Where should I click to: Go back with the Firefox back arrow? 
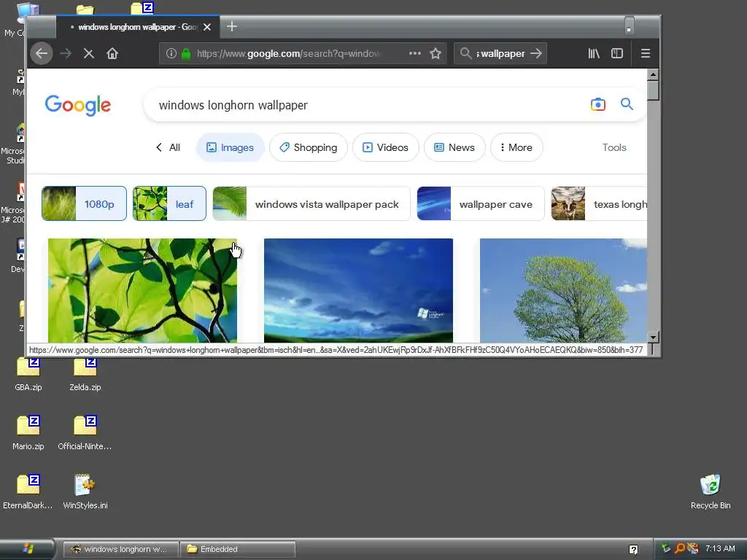pyautogui.click(x=42, y=53)
